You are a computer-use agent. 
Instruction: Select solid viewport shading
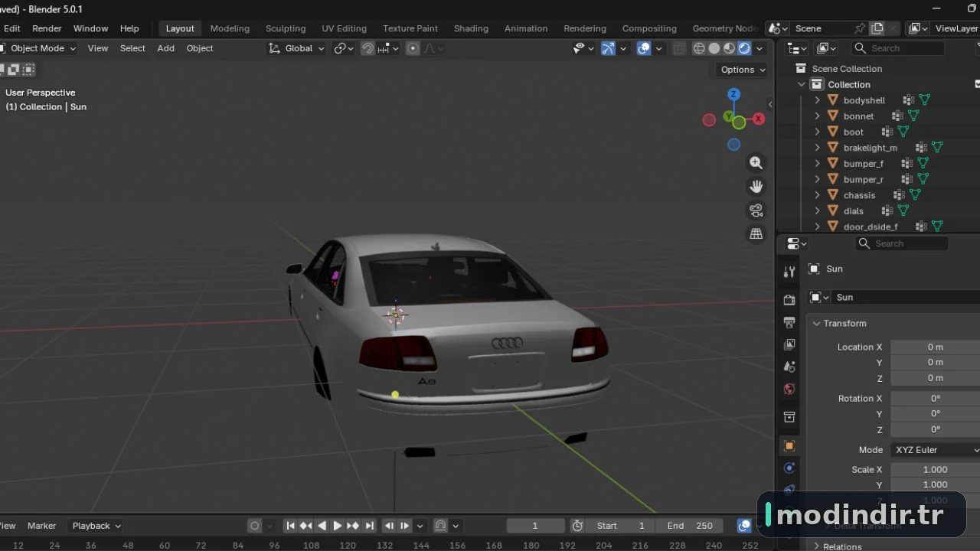[x=714, y=48]
